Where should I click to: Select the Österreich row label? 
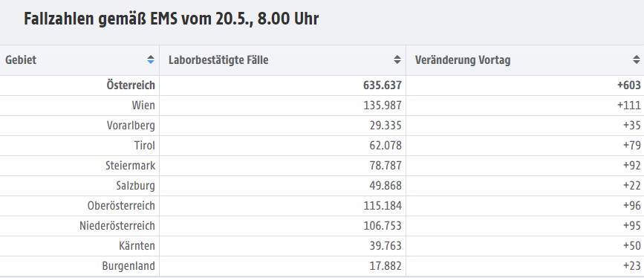pyautogui.click(x=131, y=85)
